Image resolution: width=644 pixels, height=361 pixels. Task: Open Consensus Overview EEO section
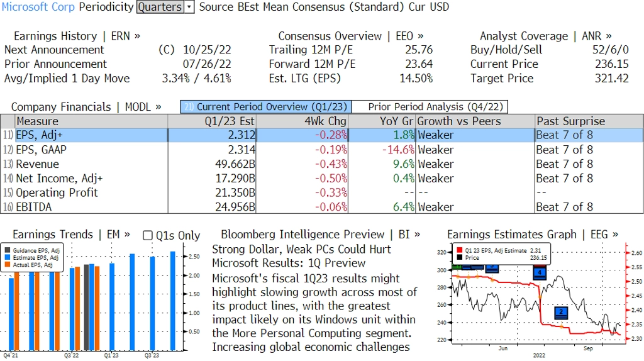click(351, 36)
